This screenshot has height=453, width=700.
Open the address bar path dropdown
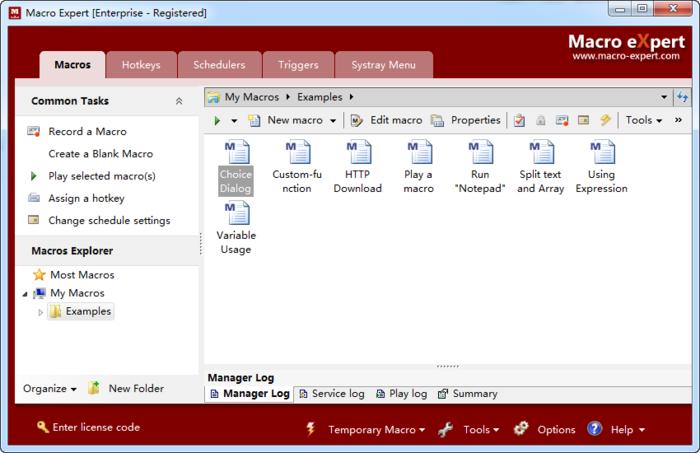pos(664,97)
